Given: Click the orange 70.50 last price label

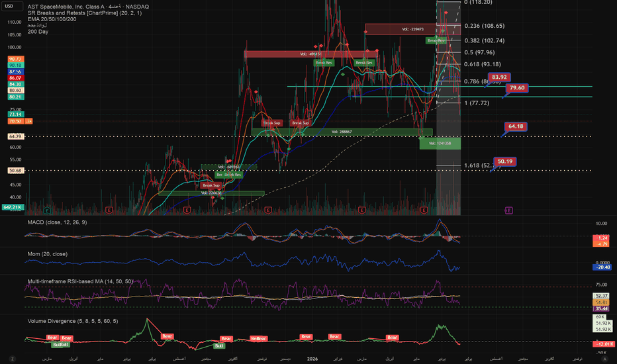Looking at the screenshot, I should click(x=16, y=121).
